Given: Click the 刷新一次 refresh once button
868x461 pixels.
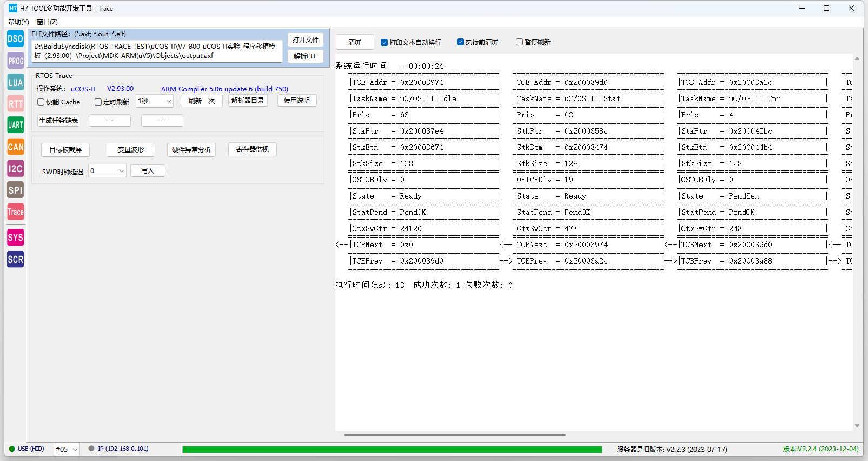Looking at the screenshot, I should click(x=202, y=101).
